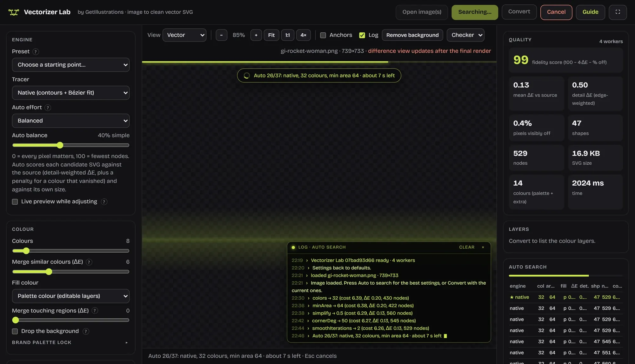The height and width of the screenshot is (364, 635).
Task: Open the Auto effort Balanced dropdown
Action: (x=71, y=121)
